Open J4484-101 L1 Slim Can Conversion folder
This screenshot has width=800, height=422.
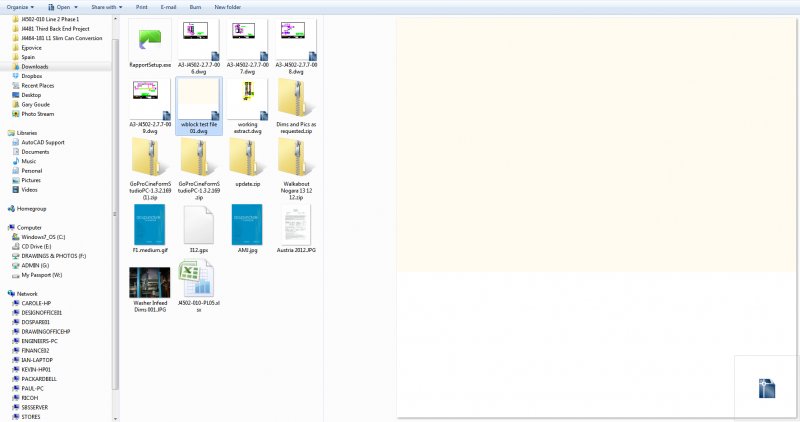click(x=61, y=38)
